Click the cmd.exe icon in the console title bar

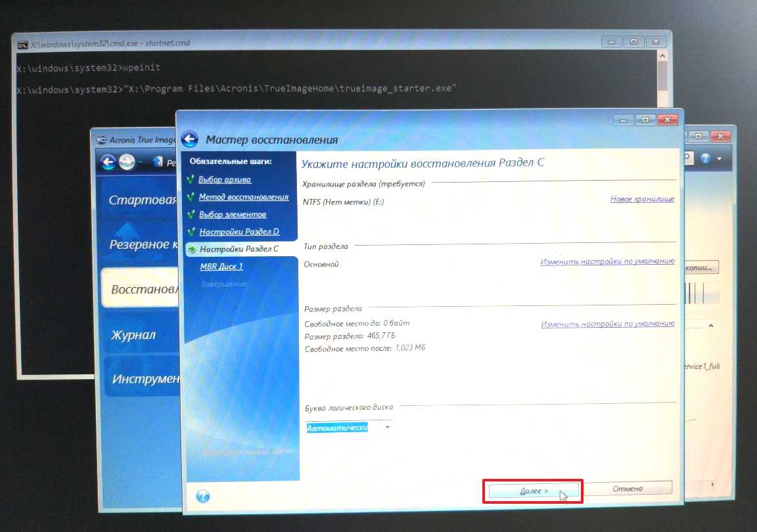(22, 45)
